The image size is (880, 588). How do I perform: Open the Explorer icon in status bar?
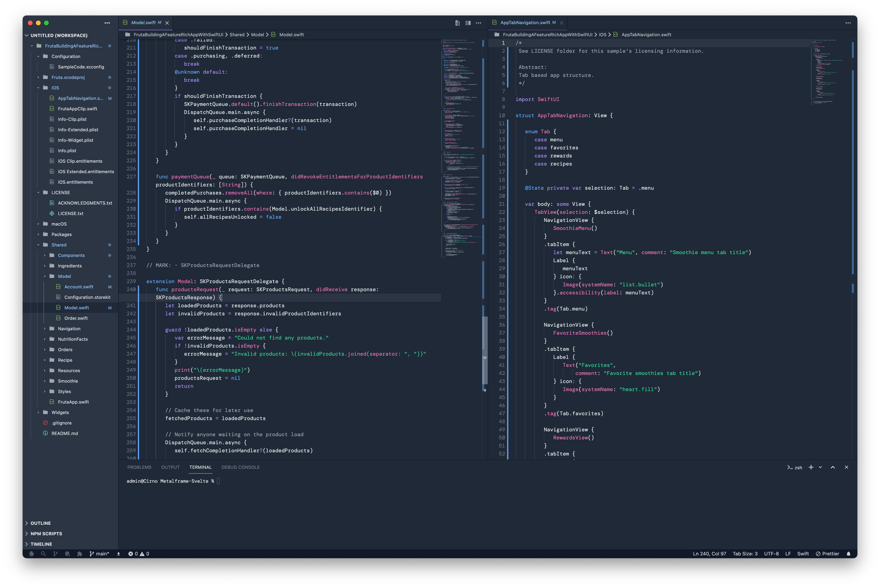point(32,553)
